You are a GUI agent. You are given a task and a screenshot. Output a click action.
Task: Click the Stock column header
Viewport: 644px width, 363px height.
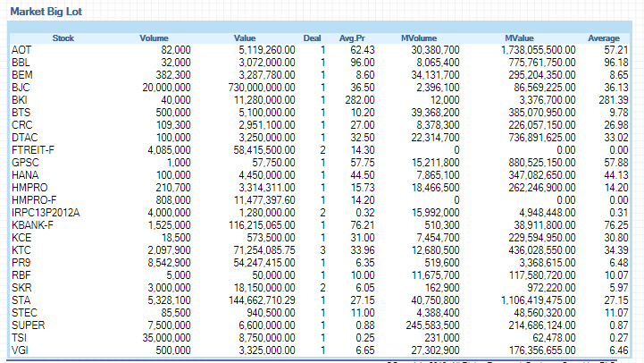tap(63, 38)
